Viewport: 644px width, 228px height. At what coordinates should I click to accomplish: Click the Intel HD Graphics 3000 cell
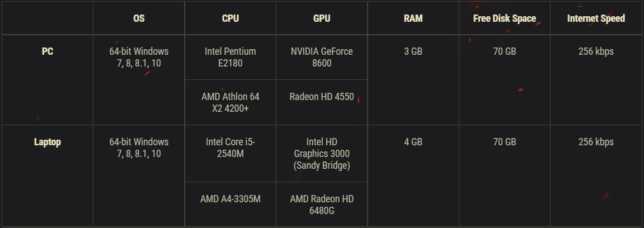[322, 154]
